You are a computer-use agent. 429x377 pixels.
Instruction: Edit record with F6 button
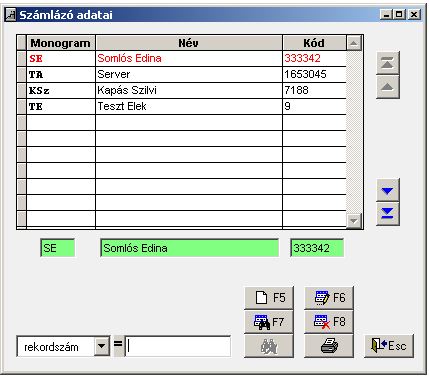coord(329,298)
